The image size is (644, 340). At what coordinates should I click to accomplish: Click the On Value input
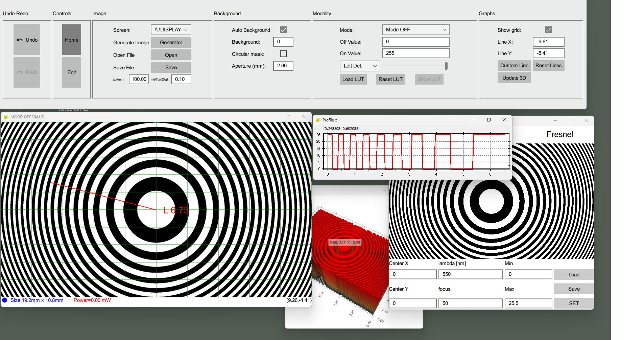tap(416, 53)
